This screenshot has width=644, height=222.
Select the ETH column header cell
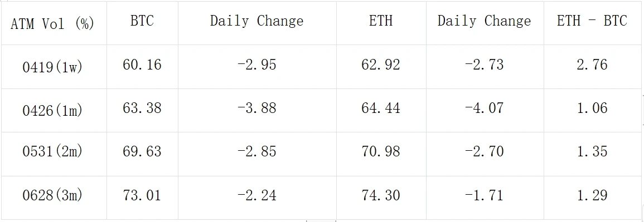pyautogui.click(x=381, y=23)
